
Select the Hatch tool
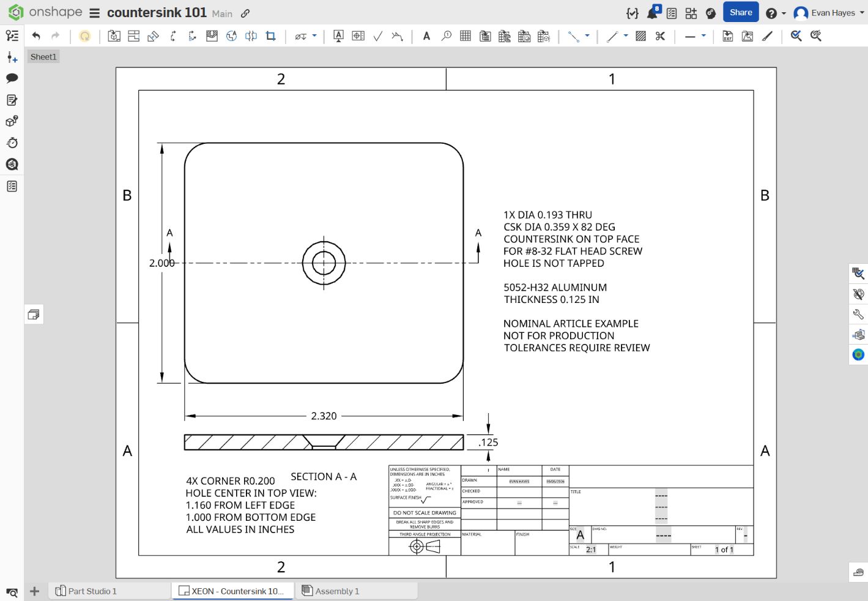(641, 36)
